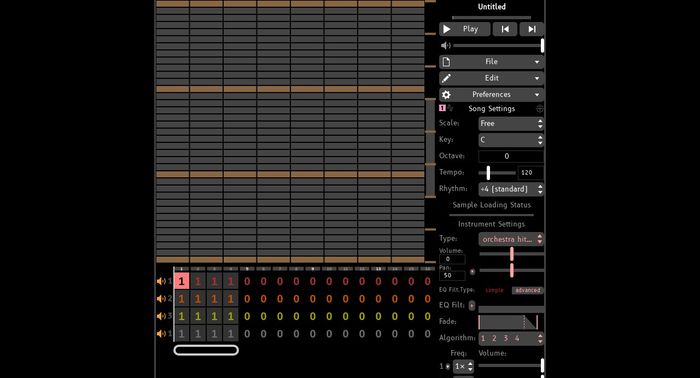Viewport: 700px width, 378px height.
Task: Click the Pan 50 number field
Action: tap(452, 275)
